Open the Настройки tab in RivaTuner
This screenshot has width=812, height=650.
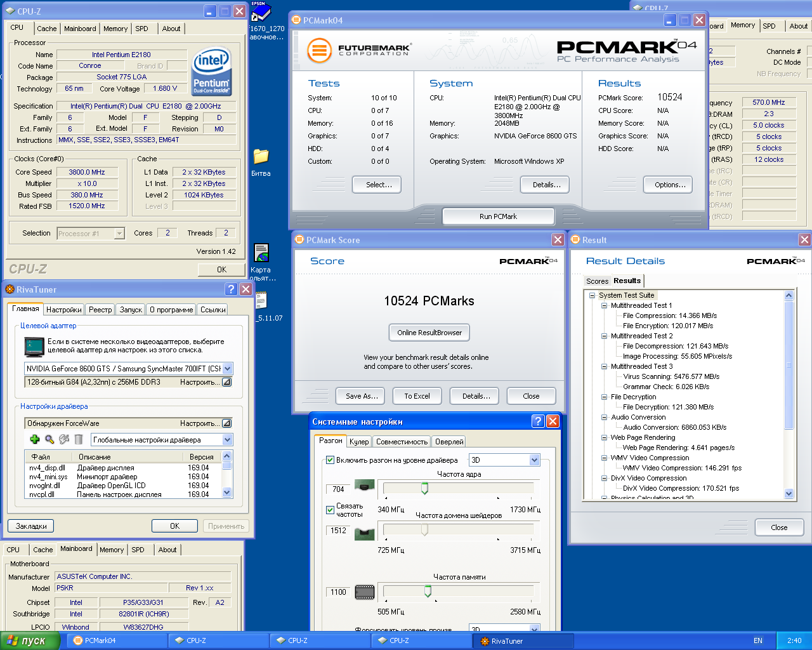63,310
